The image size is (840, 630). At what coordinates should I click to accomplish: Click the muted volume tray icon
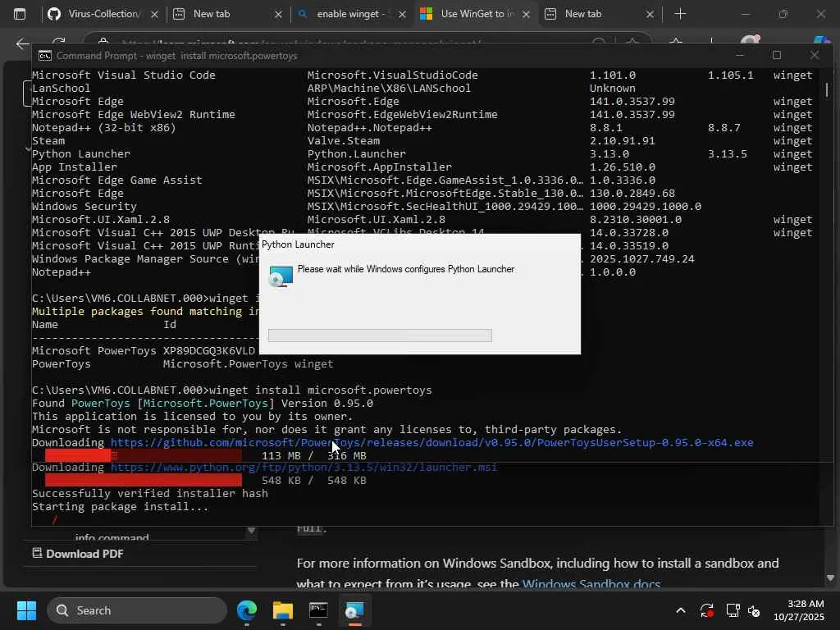(x=754, y=610)
